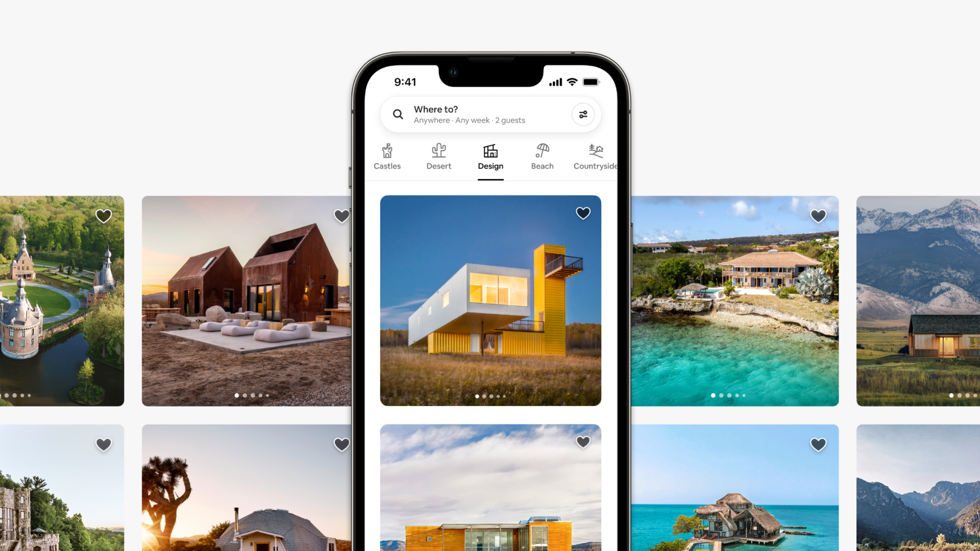
Task: Tap the search magnifier icon
Action: (399, 114)
